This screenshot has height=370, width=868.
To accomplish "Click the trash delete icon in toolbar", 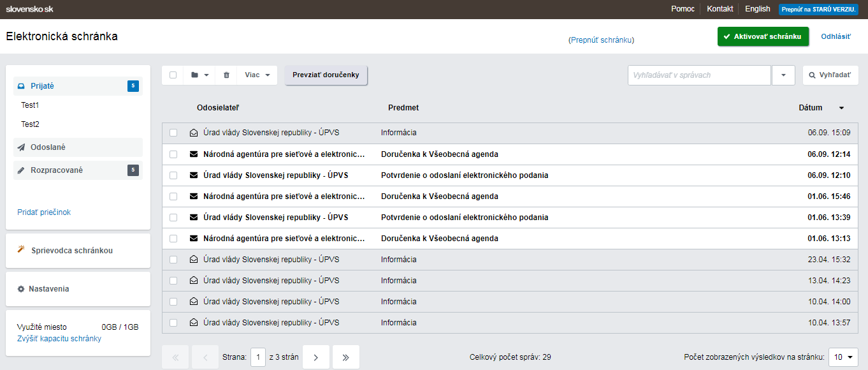I will 226,75.
